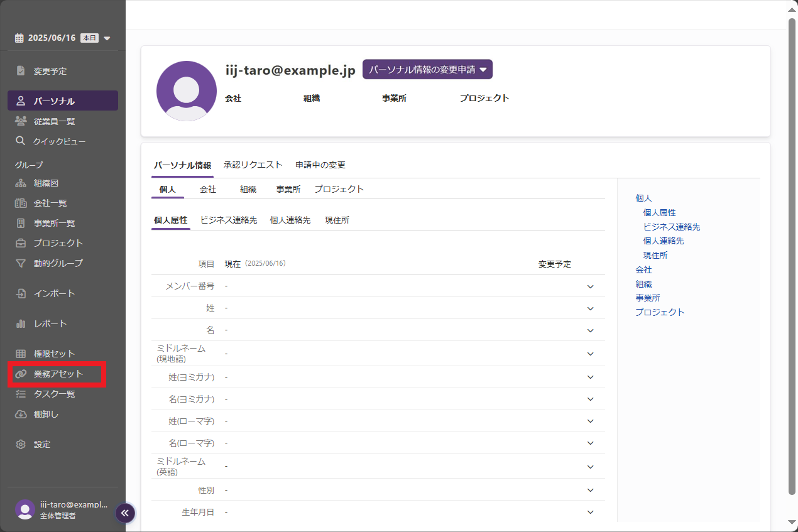Click the レポート bar chart icon

21,324
